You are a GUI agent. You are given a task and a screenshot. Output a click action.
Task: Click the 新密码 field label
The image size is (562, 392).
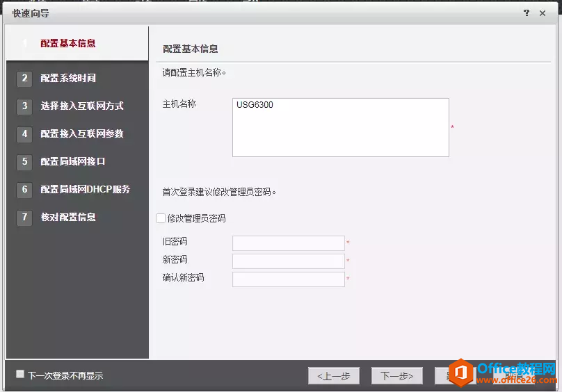click(175, 259)
